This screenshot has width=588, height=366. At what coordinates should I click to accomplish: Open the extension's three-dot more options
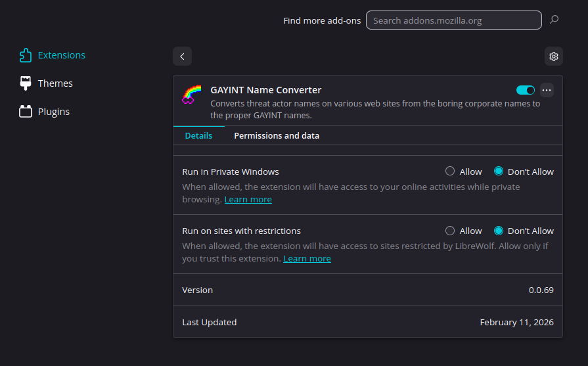546,90
